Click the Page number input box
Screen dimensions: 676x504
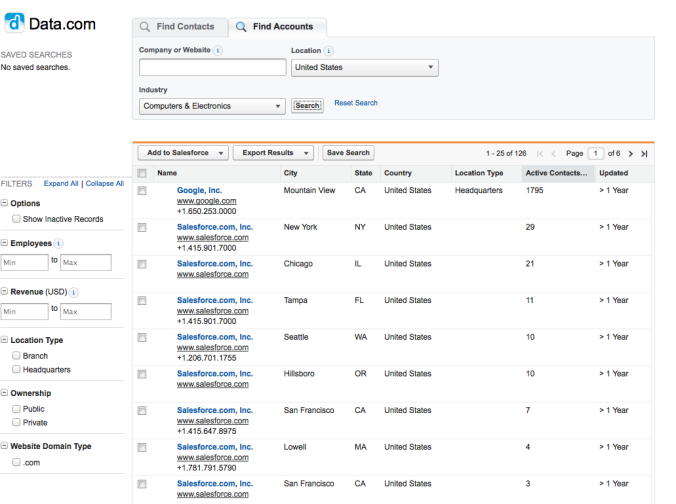click(596, 153)
